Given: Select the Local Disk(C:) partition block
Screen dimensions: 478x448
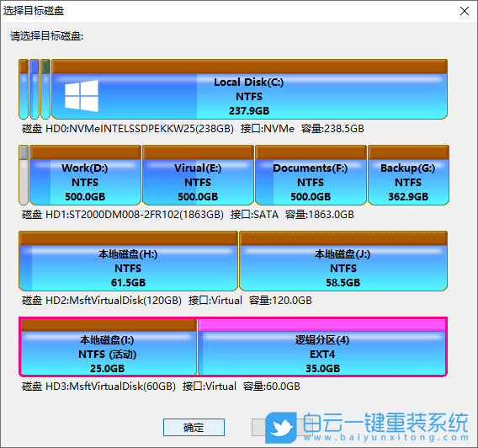Looking at the screenshot, I should click(249, 89).
